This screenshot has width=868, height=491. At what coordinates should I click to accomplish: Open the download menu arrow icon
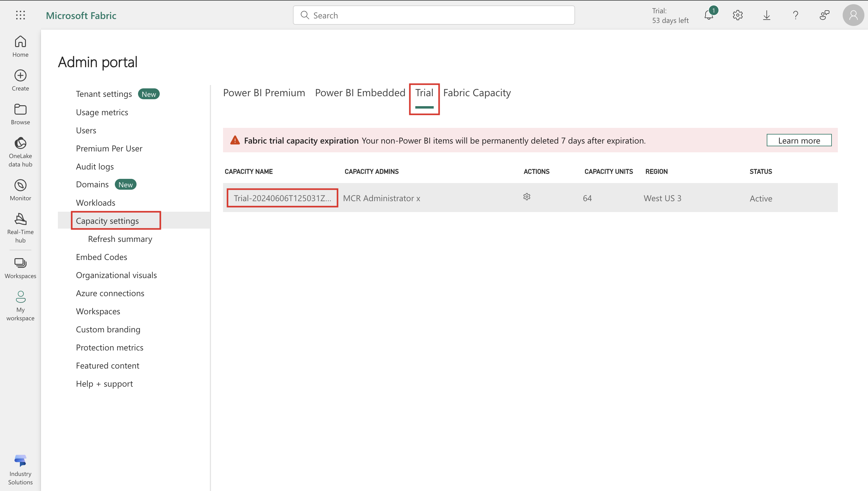pos(766,15)
